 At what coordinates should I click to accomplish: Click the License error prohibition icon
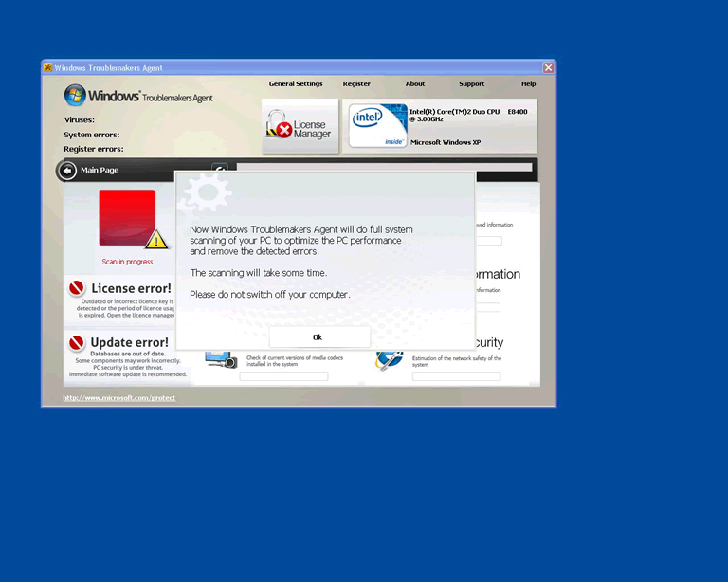click(77, 288)
